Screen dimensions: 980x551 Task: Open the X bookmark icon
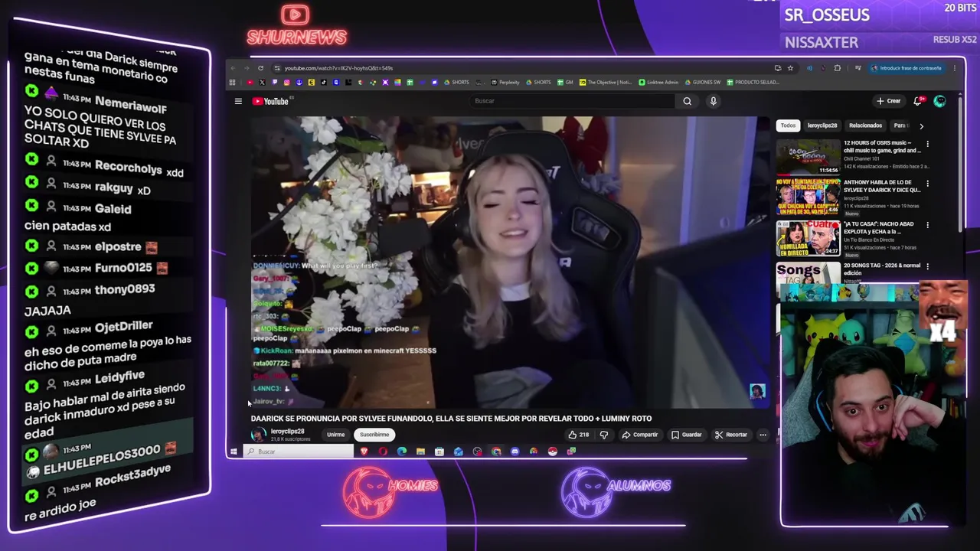point(262,82)
